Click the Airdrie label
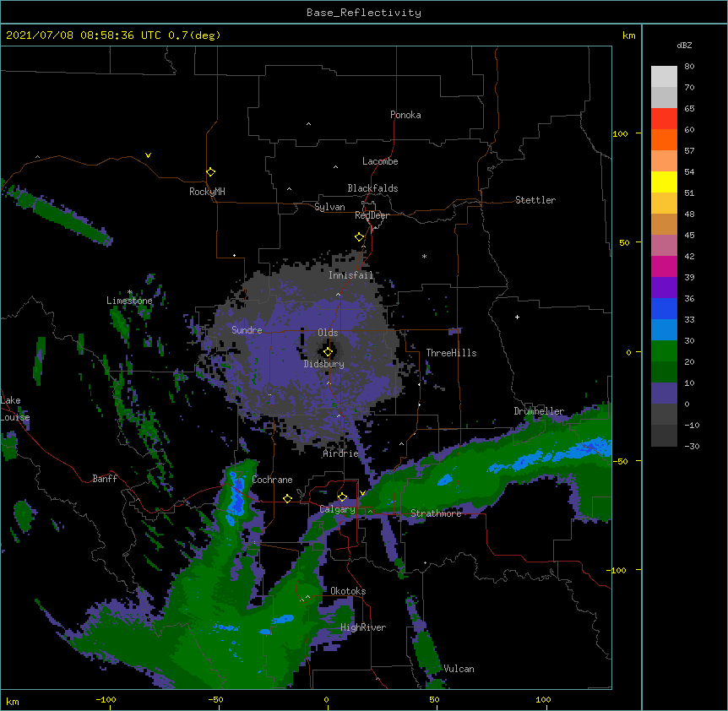The image size is (728, 711). 341,453
